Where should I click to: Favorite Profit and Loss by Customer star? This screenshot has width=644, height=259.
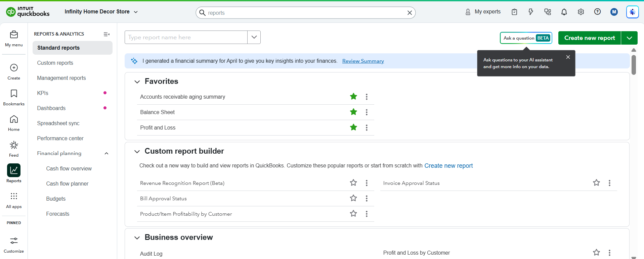click(596, 252)
